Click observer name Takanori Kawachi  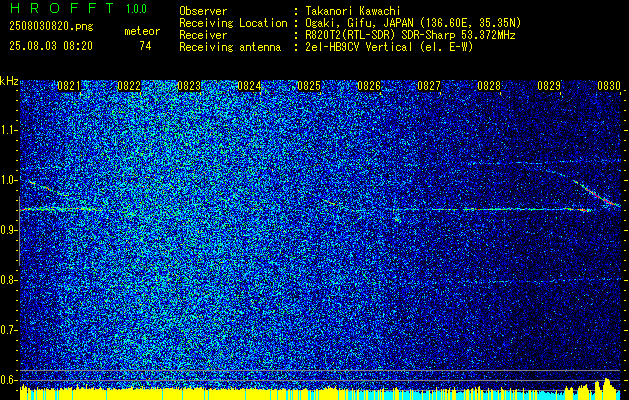pyautogui.click(x=353, y=11)
